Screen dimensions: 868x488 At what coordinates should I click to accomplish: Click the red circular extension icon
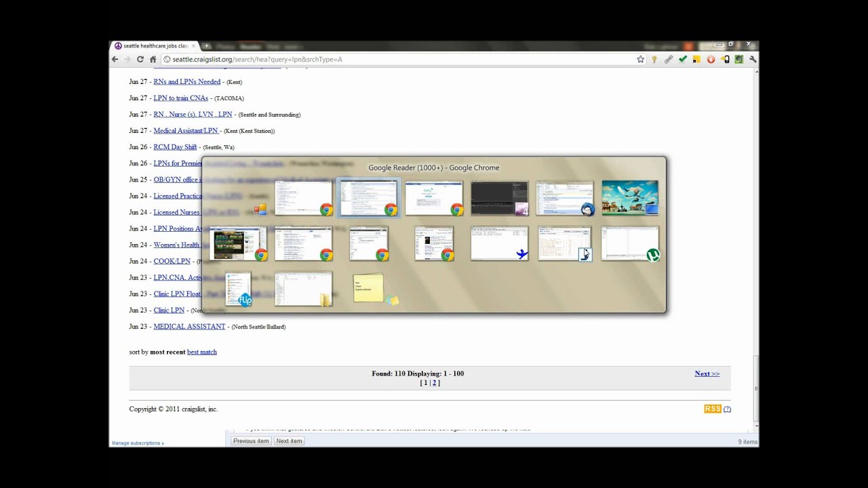pos(711,60)
